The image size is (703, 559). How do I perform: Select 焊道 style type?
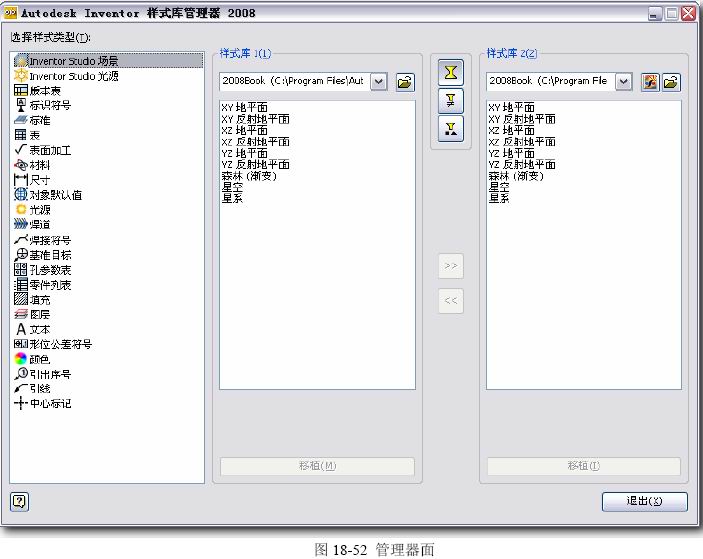32,224
